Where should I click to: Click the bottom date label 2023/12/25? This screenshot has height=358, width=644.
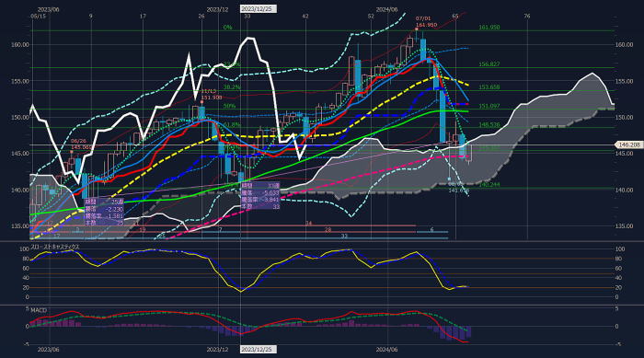click(258, 350)
